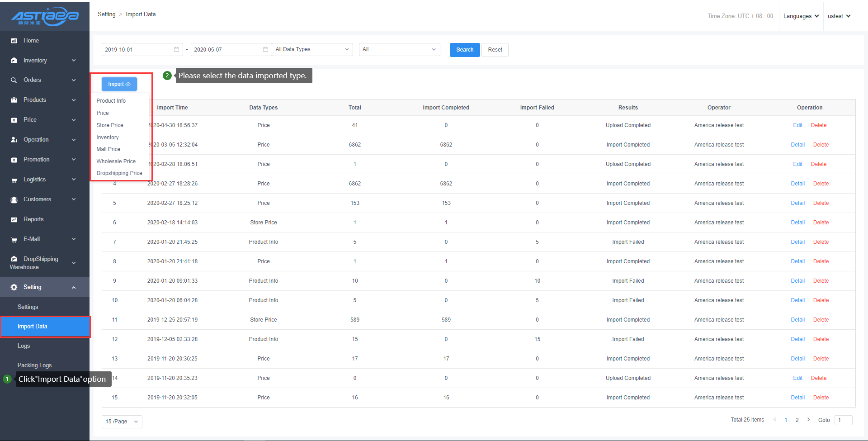Viewport: 868px width, 441px height.
Task: Click the Reports sidebar icon
Action: 14,219
